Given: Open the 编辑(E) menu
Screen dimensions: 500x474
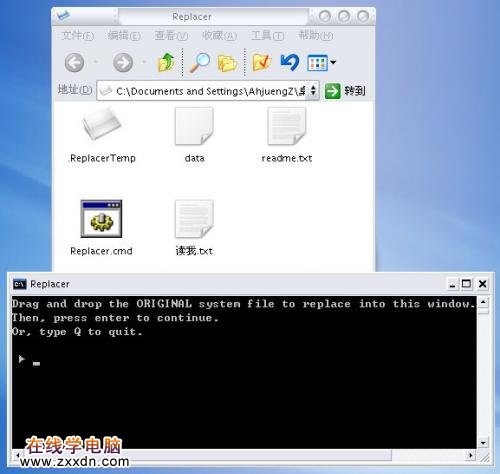Looking at the screenshot, I should click(124, 35).
